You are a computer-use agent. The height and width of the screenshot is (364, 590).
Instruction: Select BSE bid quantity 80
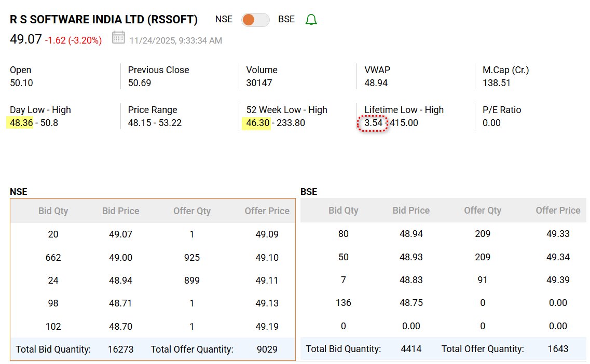click(x=344, y=234)
